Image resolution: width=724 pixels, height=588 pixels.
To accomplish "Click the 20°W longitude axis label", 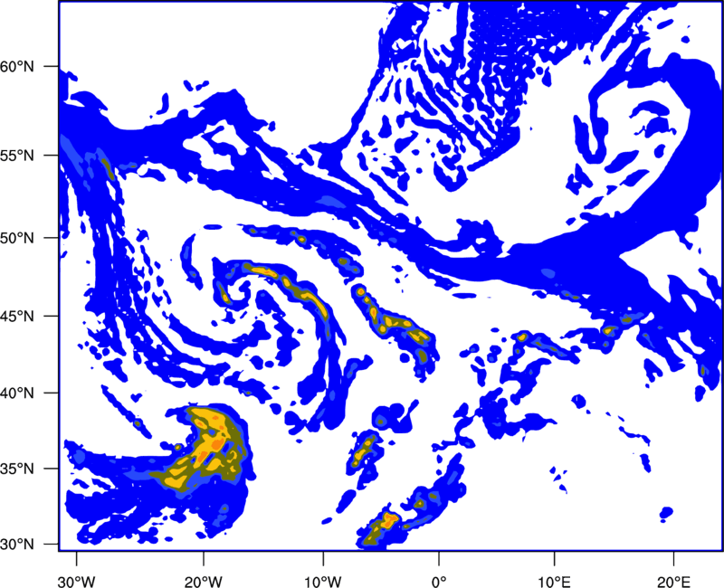I will [x=203, y=582].
